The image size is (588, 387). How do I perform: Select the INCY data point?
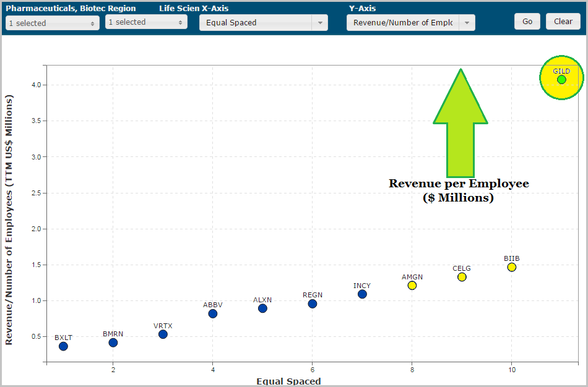(x=362, y=294)
